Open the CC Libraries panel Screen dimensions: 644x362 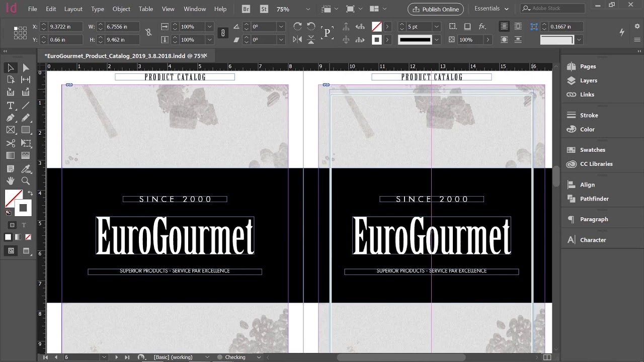[x=596, y=164]
